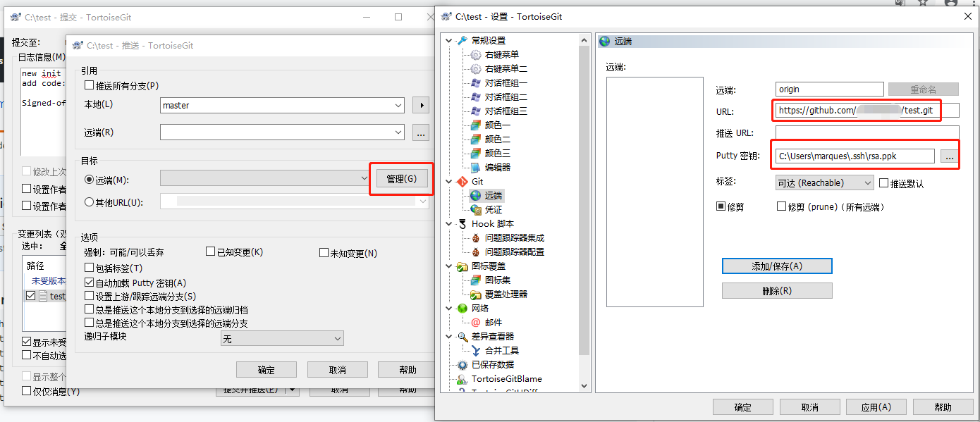Open 递归子模块 dropdown showing 无
This screenshot has width=980, height=422.
tap(282, 338)
